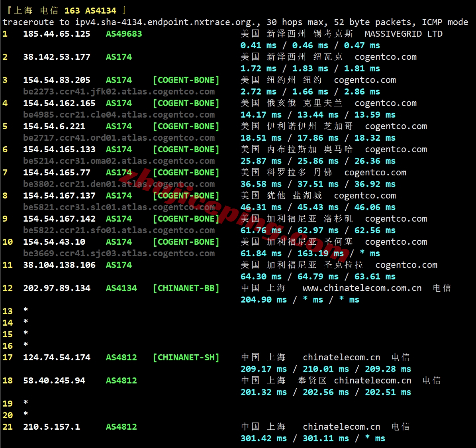Click the [COGENT-BONE] tag on hop 3
The height and width of the screenshot is (448, 476).
pyautogui.click(x=186, y=80)
